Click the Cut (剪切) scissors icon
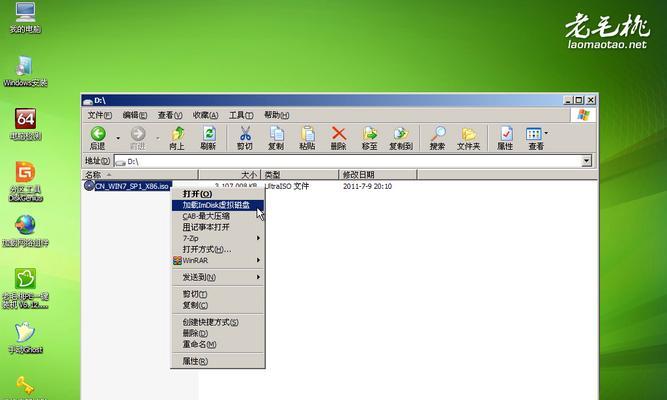This screenshot has width=667, height=400. click(245, 134)
